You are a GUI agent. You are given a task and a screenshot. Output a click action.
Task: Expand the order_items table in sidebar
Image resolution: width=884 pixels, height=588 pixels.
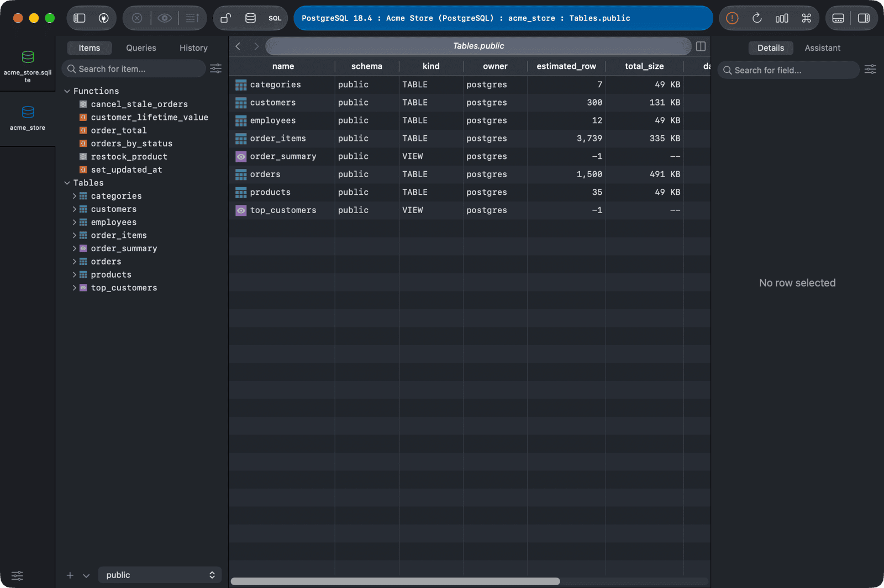74,235
